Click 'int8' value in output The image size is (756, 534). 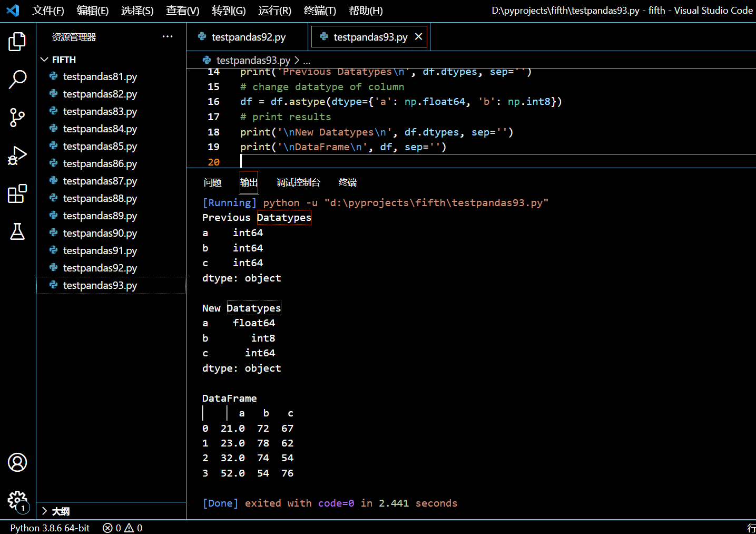[263, 338]
